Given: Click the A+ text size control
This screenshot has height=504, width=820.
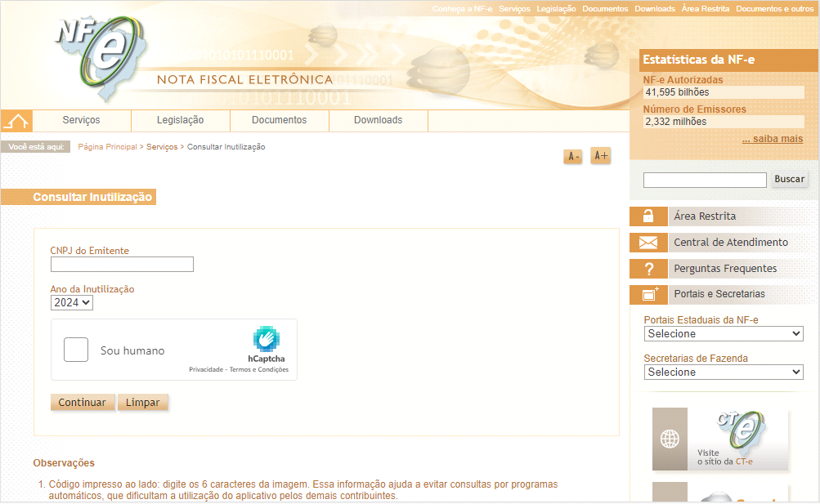Looking at the screenshot, I should point(600,155).
